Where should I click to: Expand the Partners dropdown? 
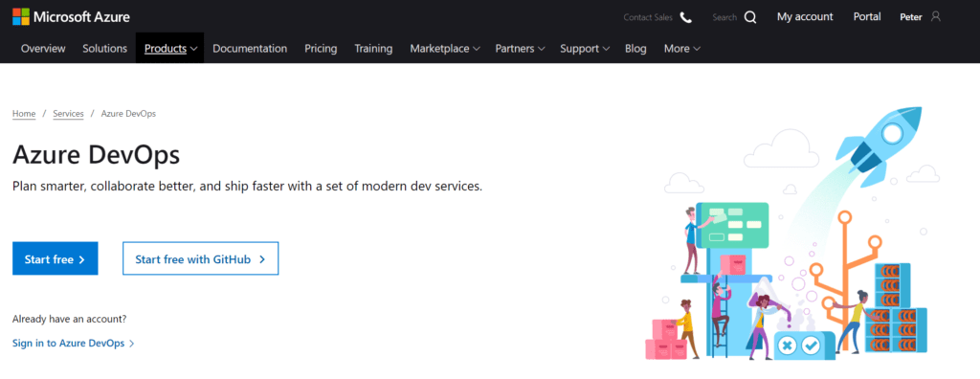[x=520, y=48]
